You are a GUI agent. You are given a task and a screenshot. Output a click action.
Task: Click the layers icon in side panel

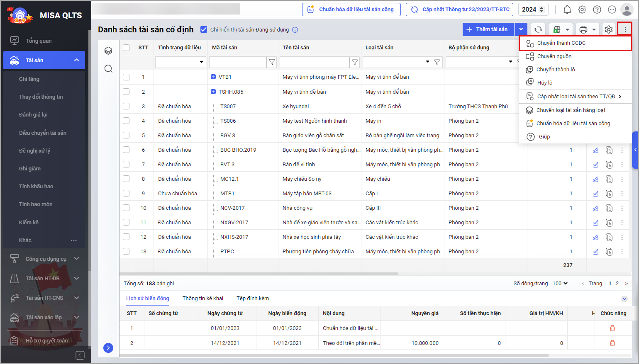pyautogui.click(x=108, y=51)
